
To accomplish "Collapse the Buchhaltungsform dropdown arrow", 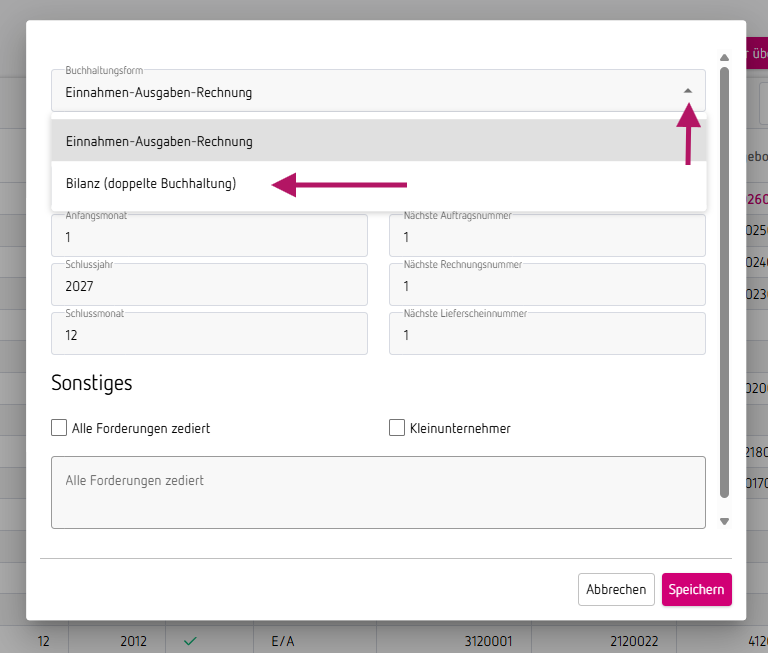I will tap(688, 91).
